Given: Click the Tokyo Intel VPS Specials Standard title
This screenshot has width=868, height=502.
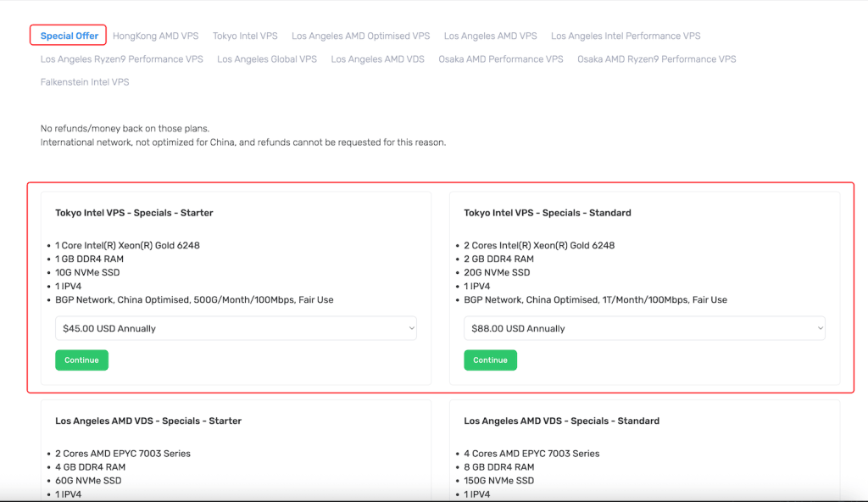Looking at the screenshot, I should pyautogui.click(x=547, y=213).
